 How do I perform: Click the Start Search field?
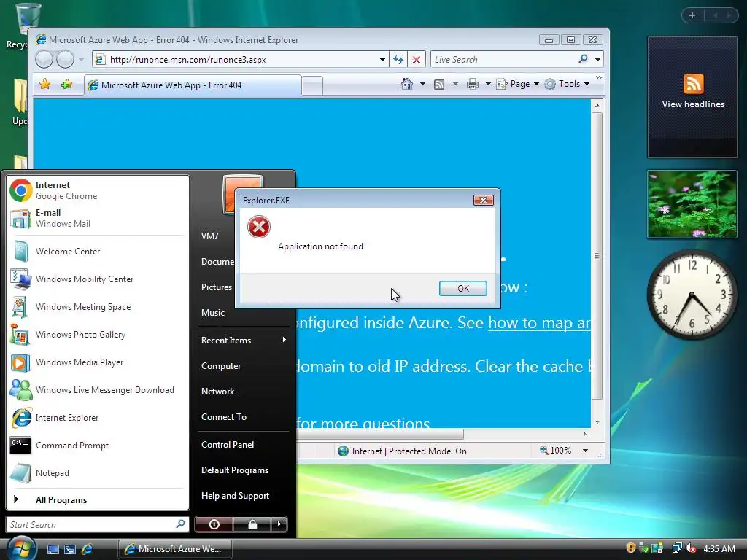(97, 524)
